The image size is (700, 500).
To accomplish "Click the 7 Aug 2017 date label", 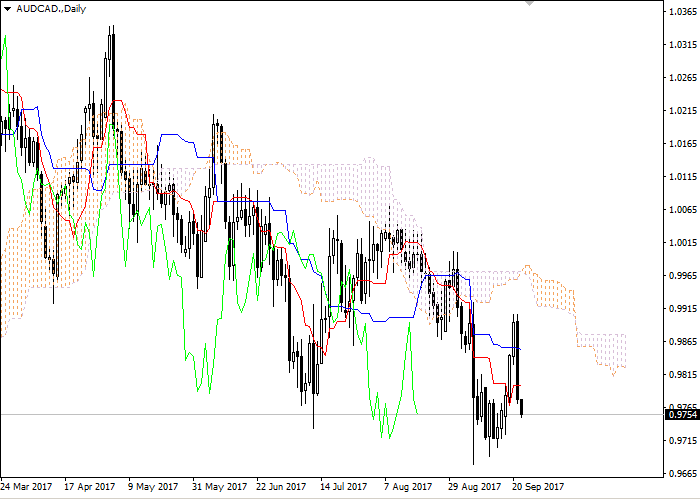I will click(x=408, y=487).
